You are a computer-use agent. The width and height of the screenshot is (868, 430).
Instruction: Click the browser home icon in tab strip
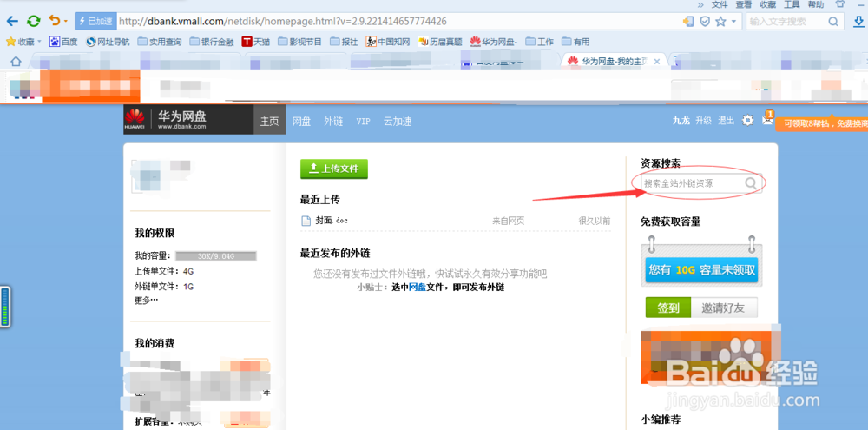tap(16, 61)
